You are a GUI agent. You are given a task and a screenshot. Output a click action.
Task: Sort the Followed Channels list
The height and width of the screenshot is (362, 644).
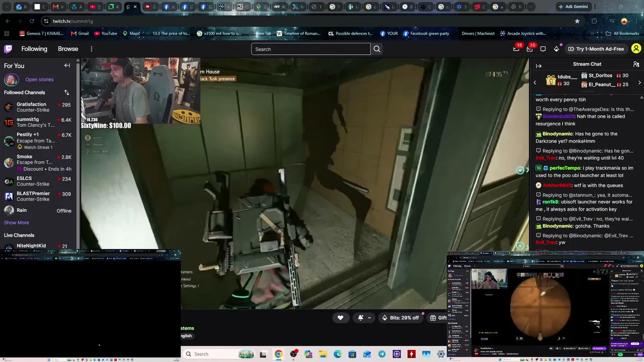tap(66, 93)
